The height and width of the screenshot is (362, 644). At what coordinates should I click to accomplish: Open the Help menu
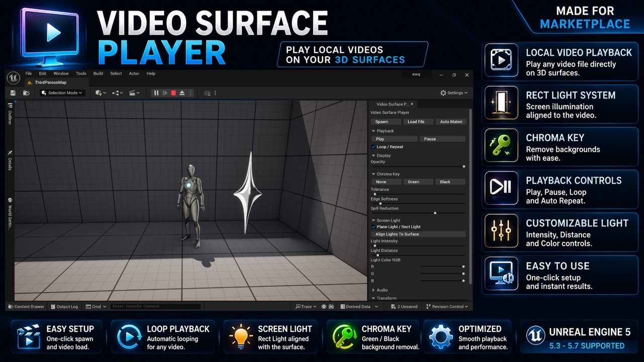tap(151, 73)
